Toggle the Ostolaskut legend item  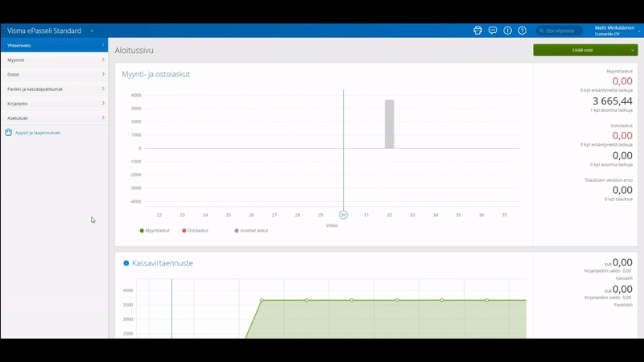[195, 231]
